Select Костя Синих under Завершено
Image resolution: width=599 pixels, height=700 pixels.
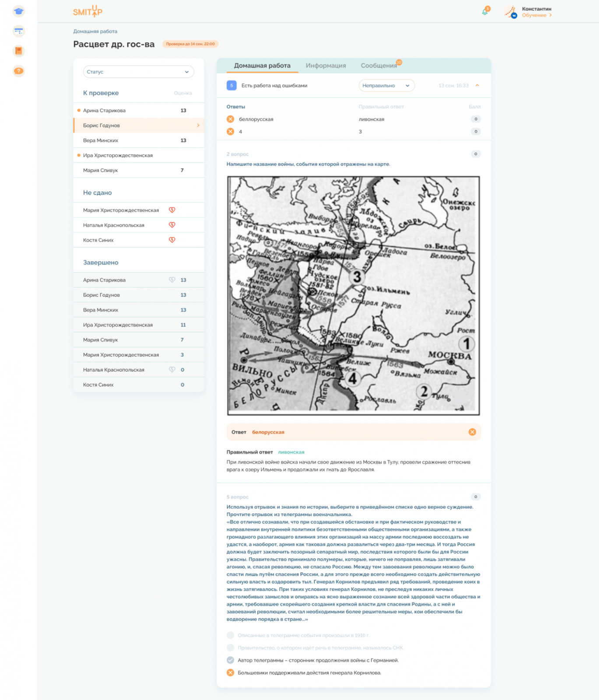pos(138,385)
